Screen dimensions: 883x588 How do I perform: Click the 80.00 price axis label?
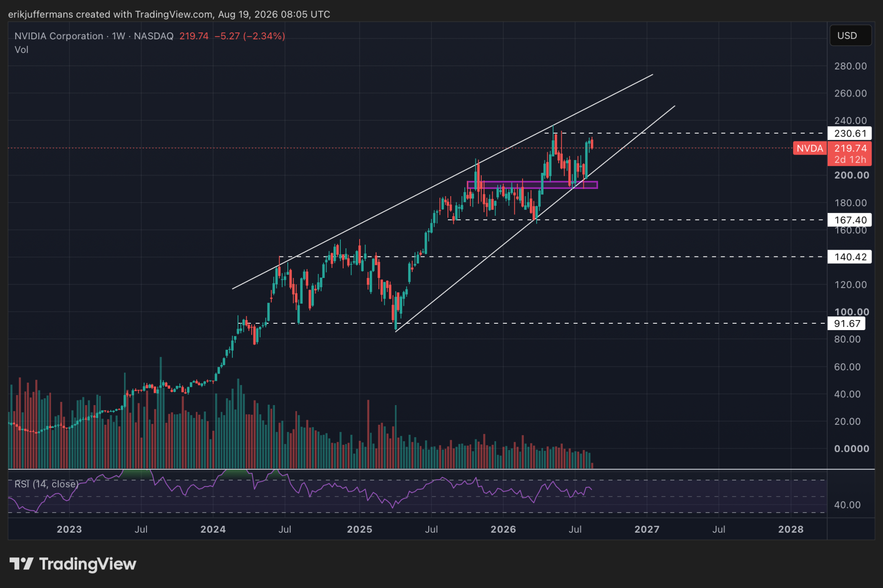pyautogui.click(x=847, y=339)
